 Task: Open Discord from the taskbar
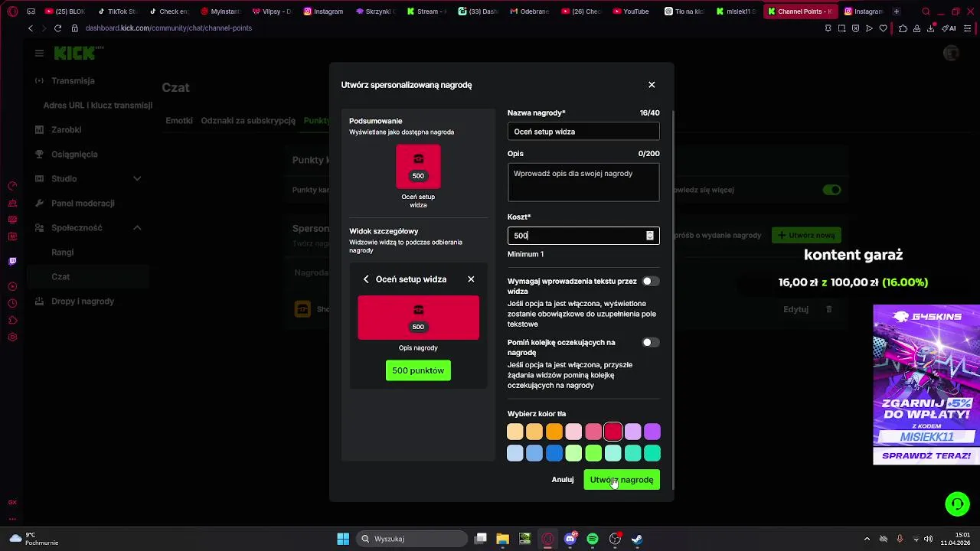(570, 539)
